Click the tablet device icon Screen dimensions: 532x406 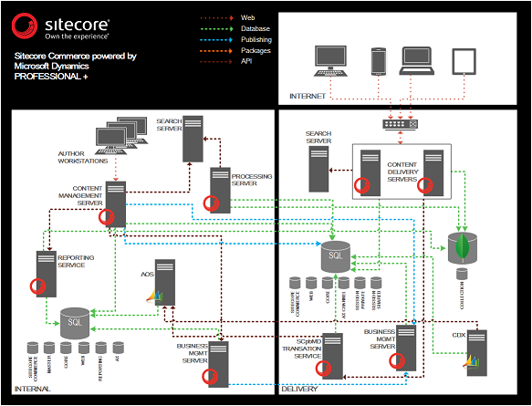[464, 61]
